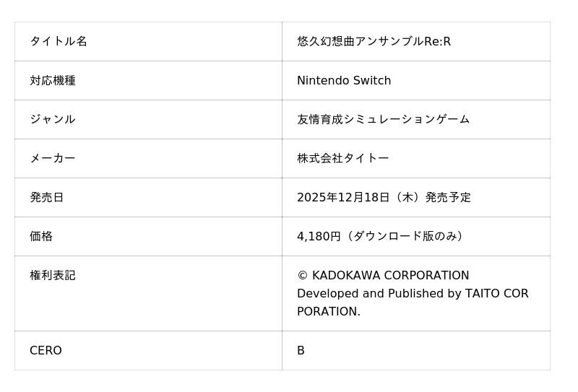Click the trailing PORATION. text line
This screenshot has height=392, width=578.
click(329, 311)
